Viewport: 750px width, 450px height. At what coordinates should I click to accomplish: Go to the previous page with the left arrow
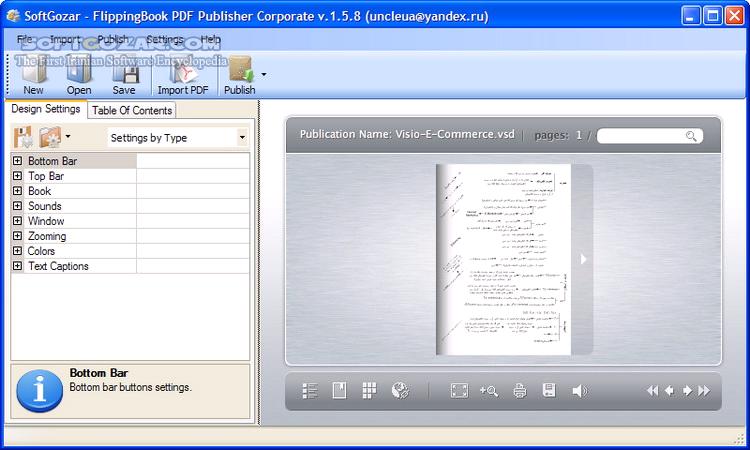[x=670, y=391]
